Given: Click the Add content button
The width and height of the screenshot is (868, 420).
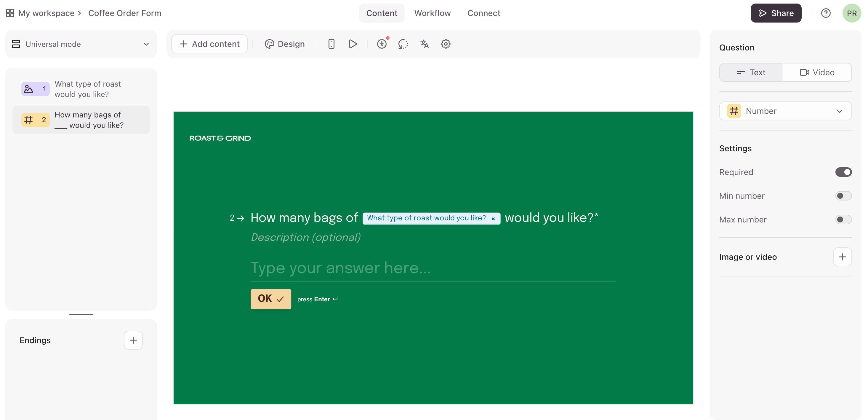Looking at the screenshot, I should tap(209, 44).
